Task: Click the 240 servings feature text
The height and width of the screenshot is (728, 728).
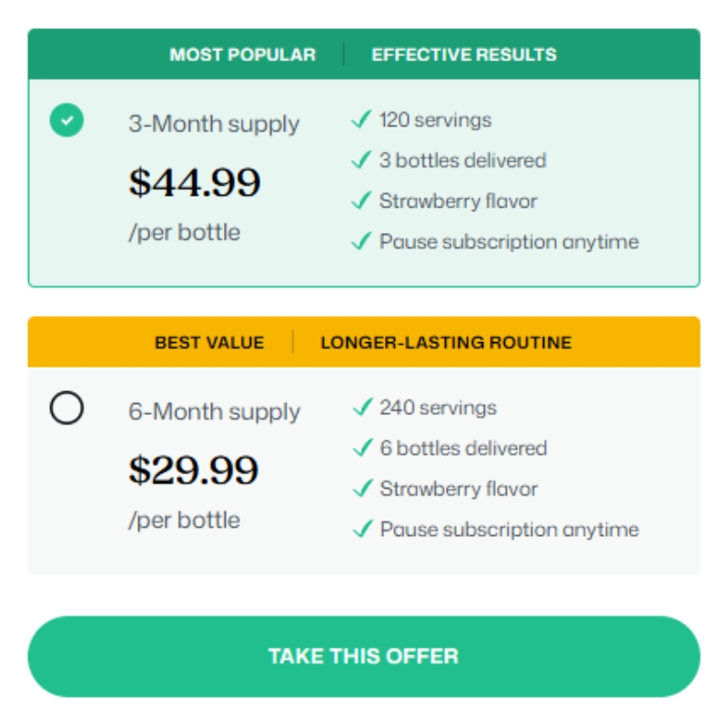Action: [x=438, y=408]
